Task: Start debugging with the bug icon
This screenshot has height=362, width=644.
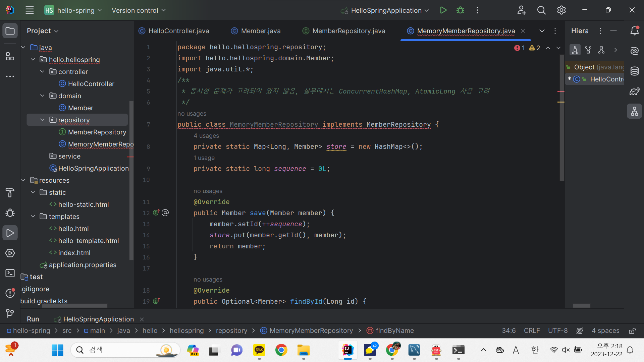Action: coord(460,10)
